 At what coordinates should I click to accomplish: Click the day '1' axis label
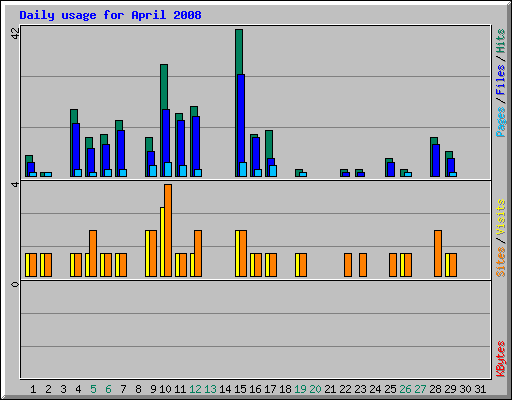tap(33, 389)
